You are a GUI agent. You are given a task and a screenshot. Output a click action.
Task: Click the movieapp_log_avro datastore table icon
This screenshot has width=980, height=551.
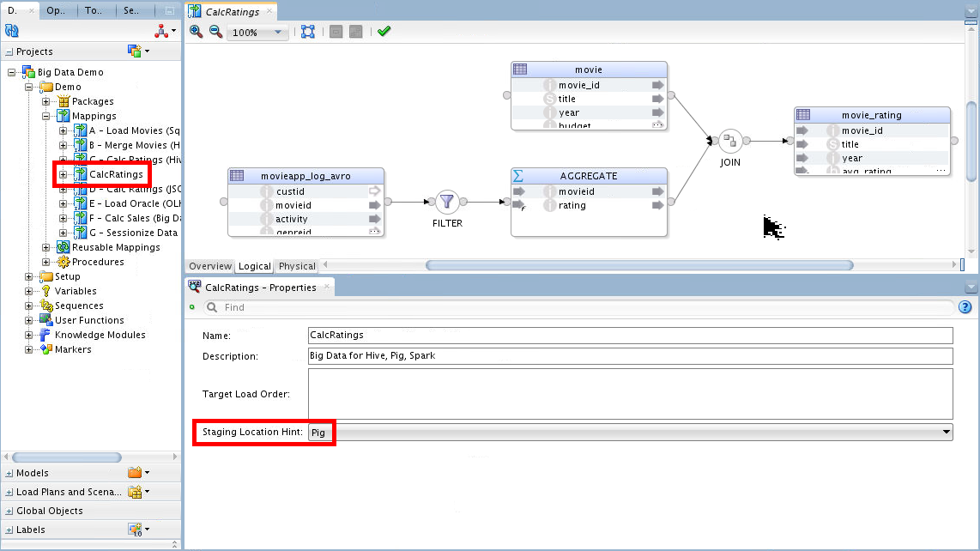(237, 176)
